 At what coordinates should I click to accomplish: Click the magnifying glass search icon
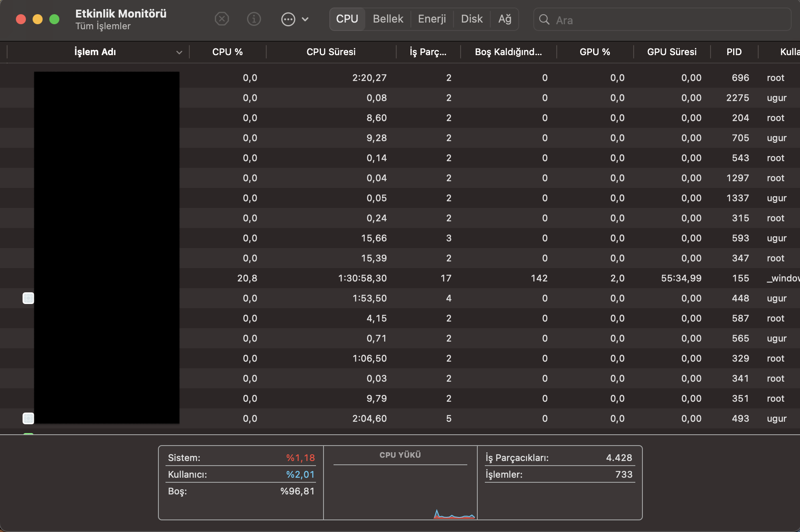[x=544, y=20]
